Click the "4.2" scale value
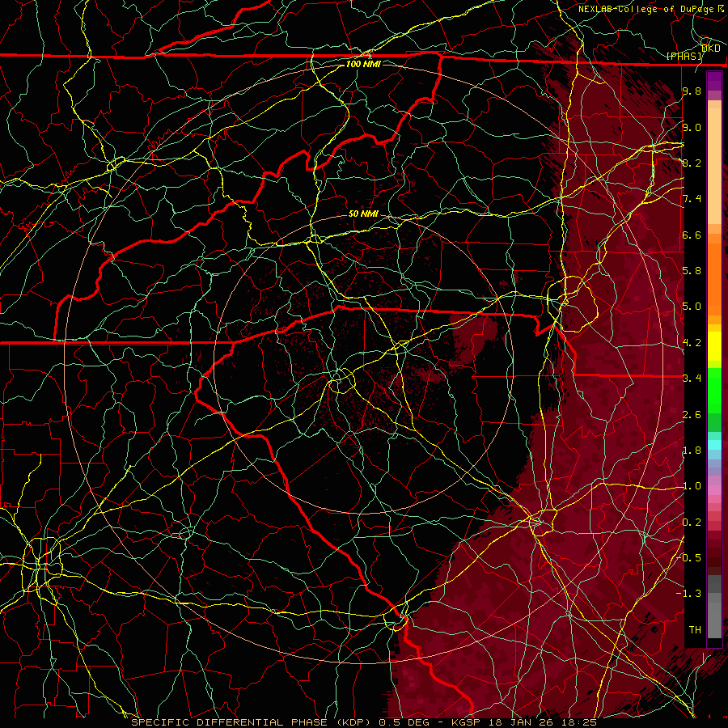 (692, 343)
